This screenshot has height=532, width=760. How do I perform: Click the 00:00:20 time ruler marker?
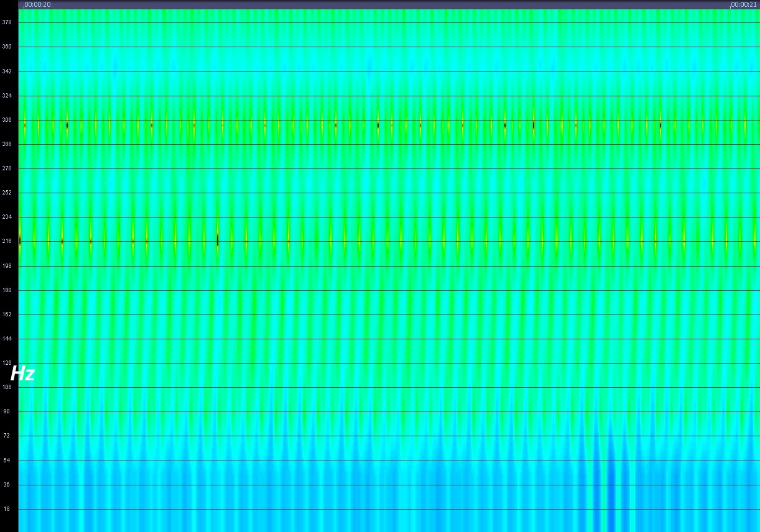coord(38,4)
